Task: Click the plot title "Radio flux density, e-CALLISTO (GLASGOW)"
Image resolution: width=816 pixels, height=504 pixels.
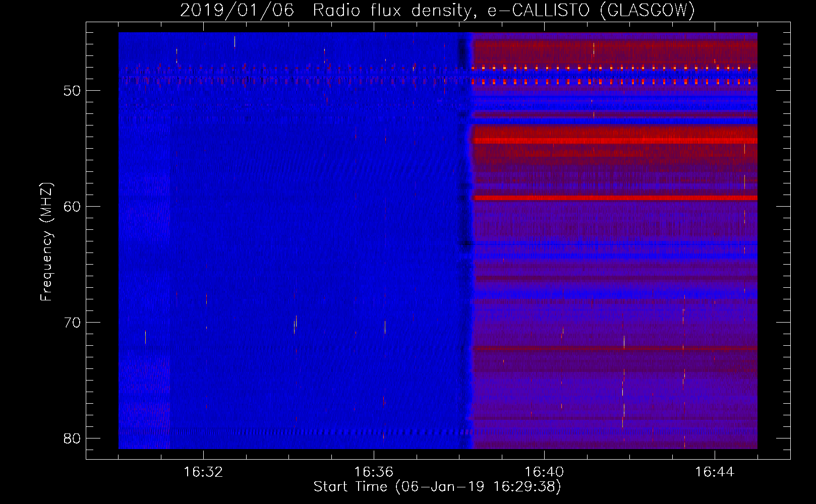Action: pyautogui.click(x=504, y=10)
